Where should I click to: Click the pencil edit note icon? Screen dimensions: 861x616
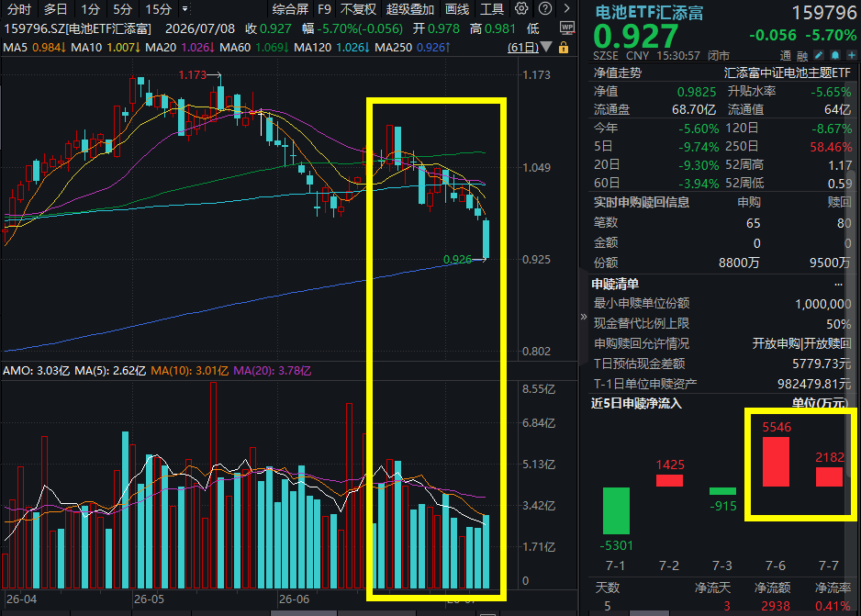[x=818, y=55]
